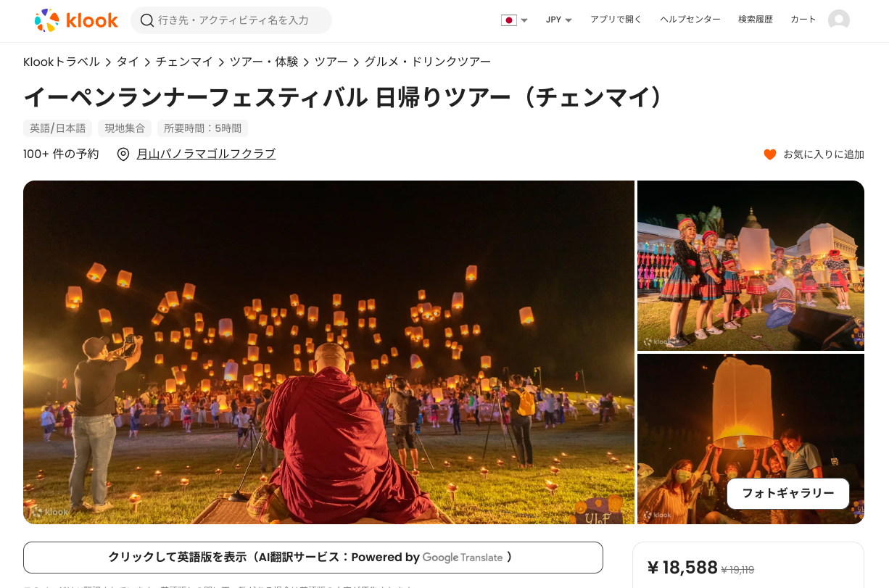
Task: Click the Klook logo
Action: tap(76, 20)
